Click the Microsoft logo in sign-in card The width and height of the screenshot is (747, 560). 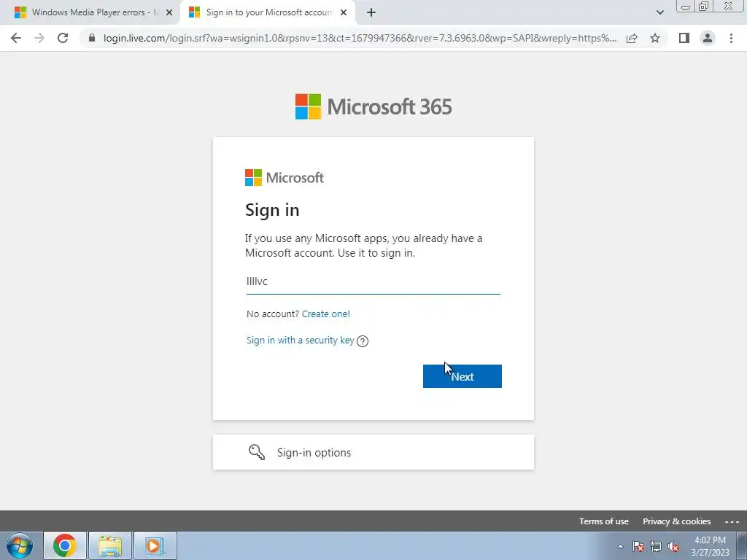[x=285, y=178]
